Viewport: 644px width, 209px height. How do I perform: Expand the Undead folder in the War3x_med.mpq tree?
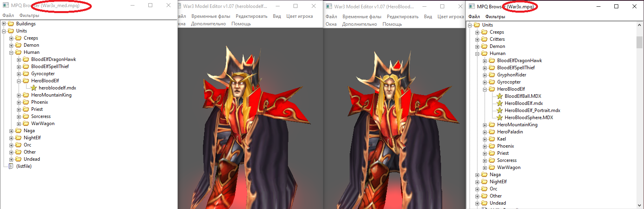click(11, 160)
